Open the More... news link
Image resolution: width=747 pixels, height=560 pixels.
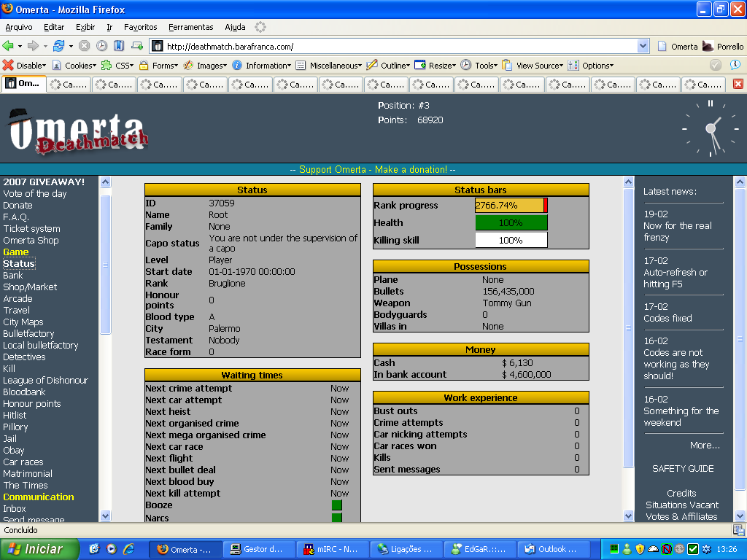[x=705, y=446]
